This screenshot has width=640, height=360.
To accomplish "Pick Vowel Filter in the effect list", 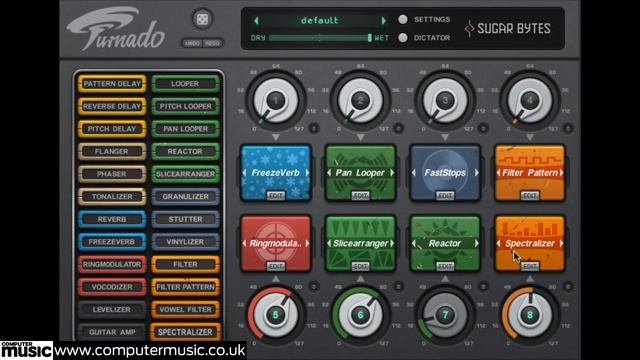I will coord(185,309).
